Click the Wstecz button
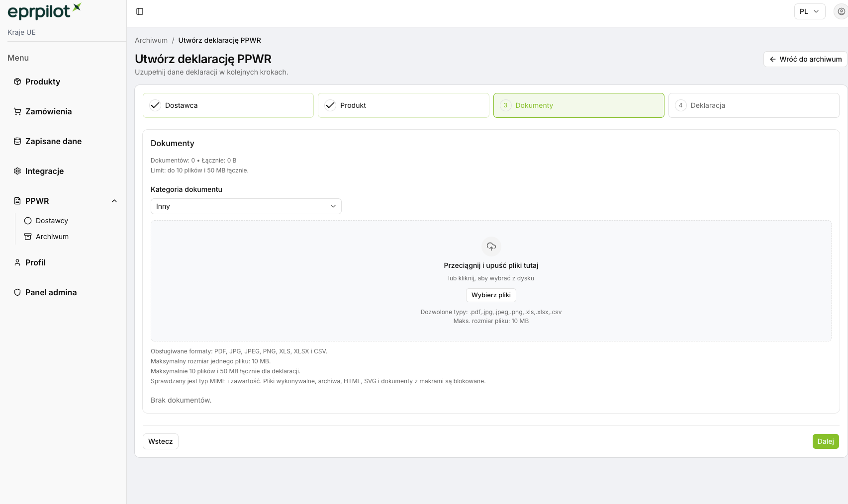 click(161, 441)
